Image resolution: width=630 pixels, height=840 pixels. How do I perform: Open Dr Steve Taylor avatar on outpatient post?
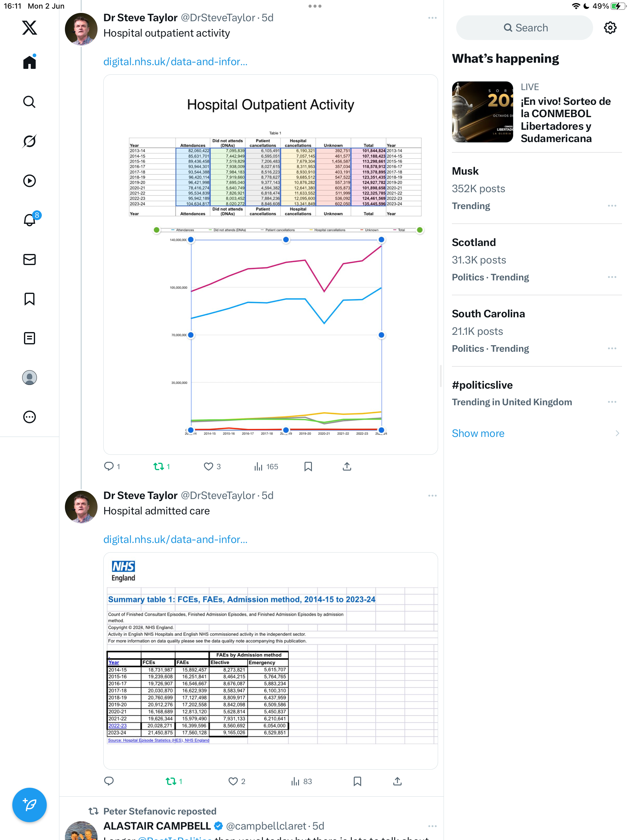(81, 29)
